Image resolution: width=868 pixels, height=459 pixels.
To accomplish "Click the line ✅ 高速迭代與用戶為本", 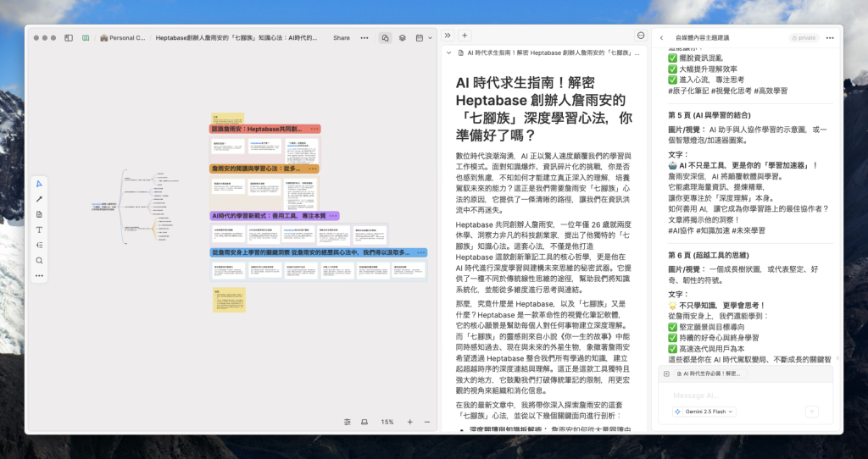I will (x=706, y=349).
